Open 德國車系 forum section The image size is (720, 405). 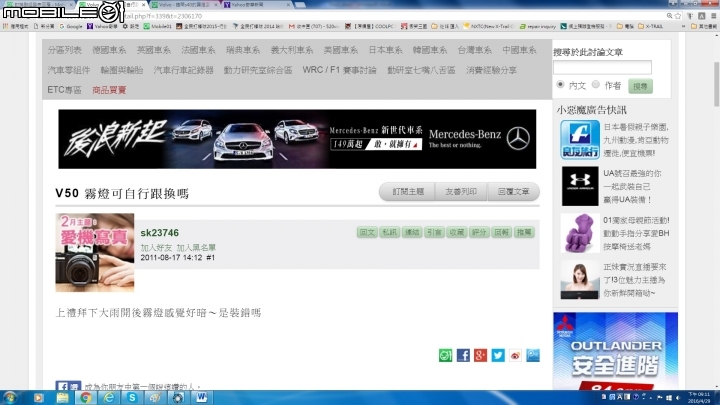click(x=109, y=50)
